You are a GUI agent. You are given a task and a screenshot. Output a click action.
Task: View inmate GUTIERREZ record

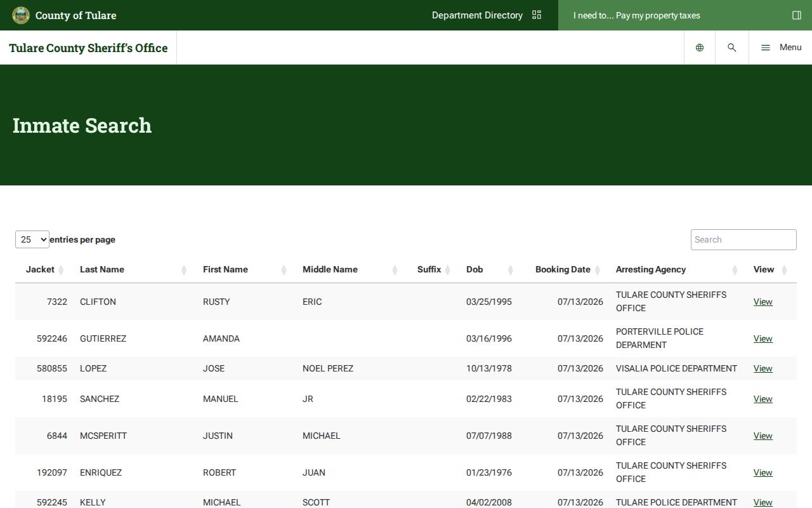tap(763, 338)
